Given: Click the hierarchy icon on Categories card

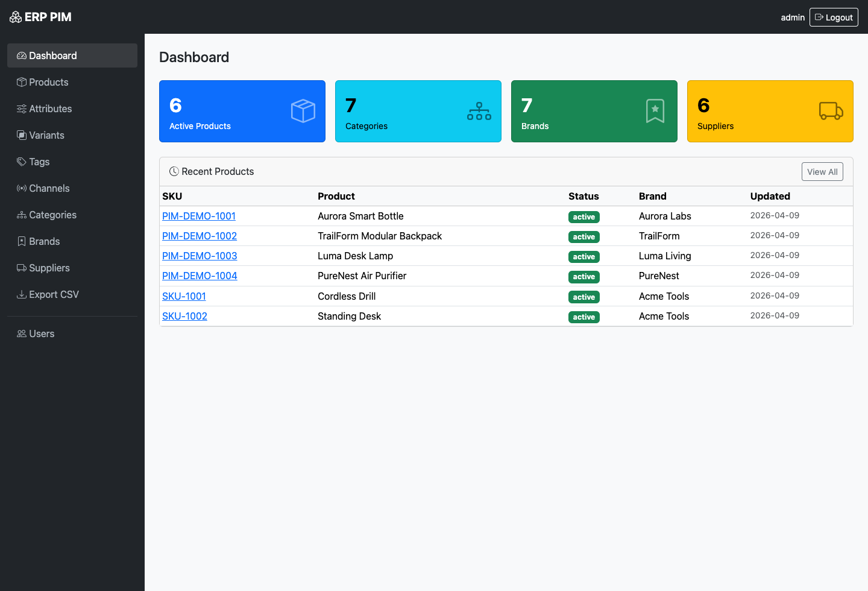Looking at the screenshot, I should tap(479, 111).
